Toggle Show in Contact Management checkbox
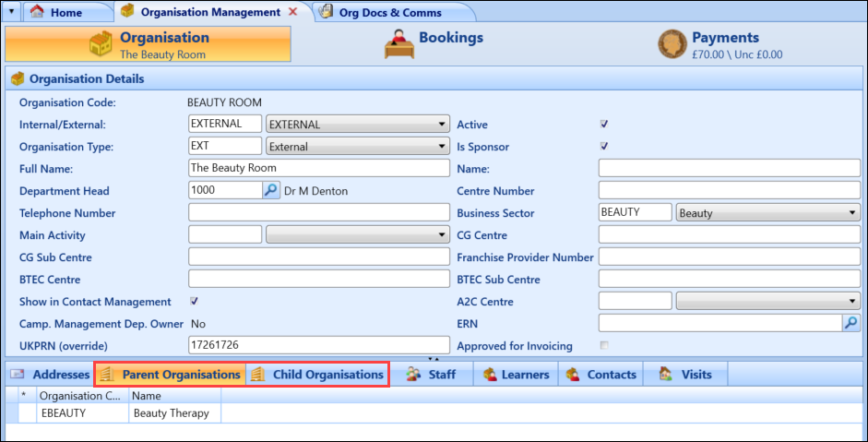The width and height of the screenshot is (868, 442). [x=194, y=301]
